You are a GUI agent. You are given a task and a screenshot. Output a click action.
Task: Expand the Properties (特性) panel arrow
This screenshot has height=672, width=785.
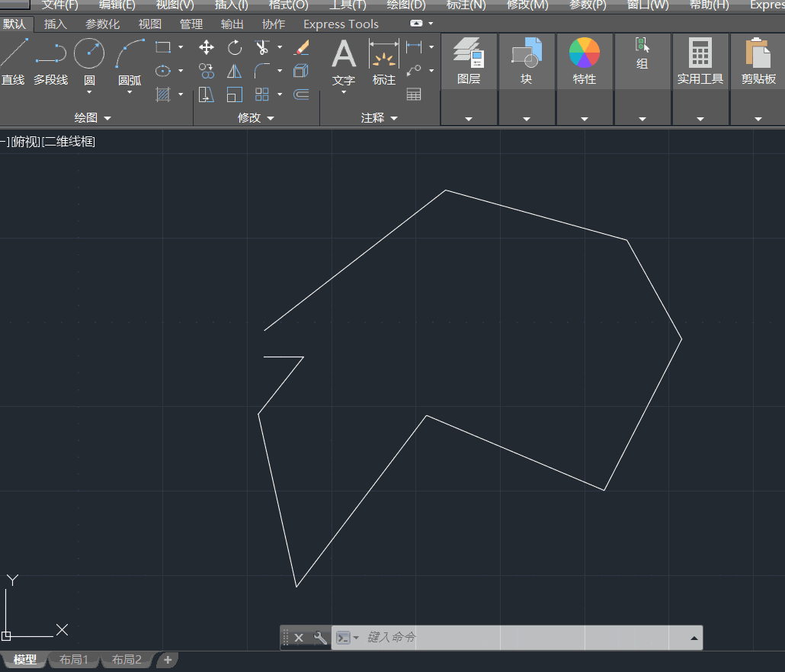coord(585,119)
